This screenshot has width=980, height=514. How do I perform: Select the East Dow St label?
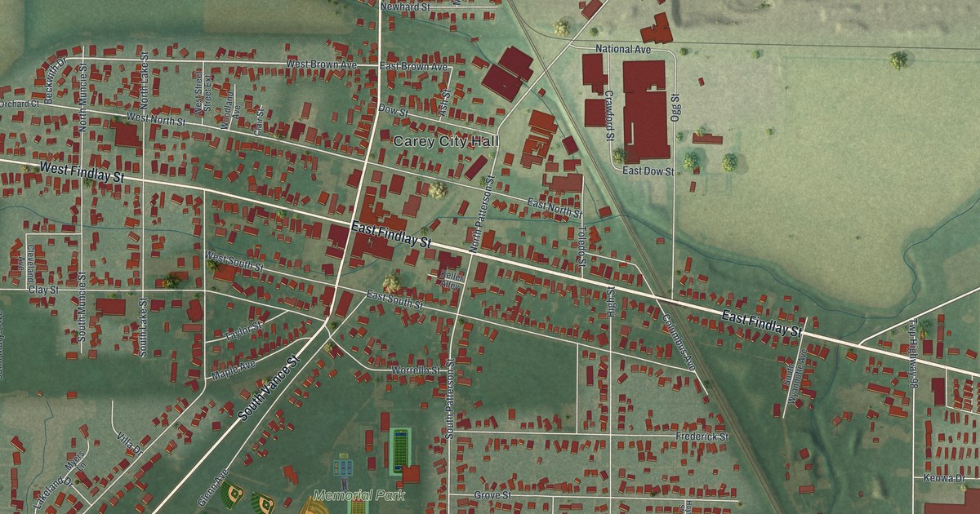[x=648, y=171]
